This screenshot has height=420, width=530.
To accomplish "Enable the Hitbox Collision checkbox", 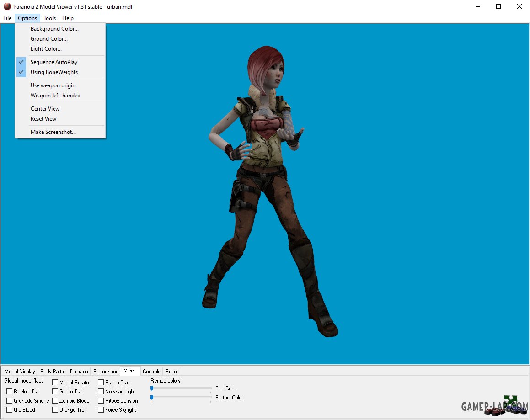I will click(x=101, y=401).
